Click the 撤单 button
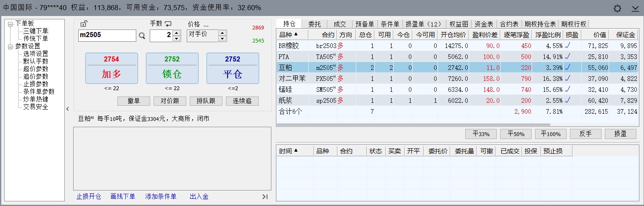 coord(134,101)
